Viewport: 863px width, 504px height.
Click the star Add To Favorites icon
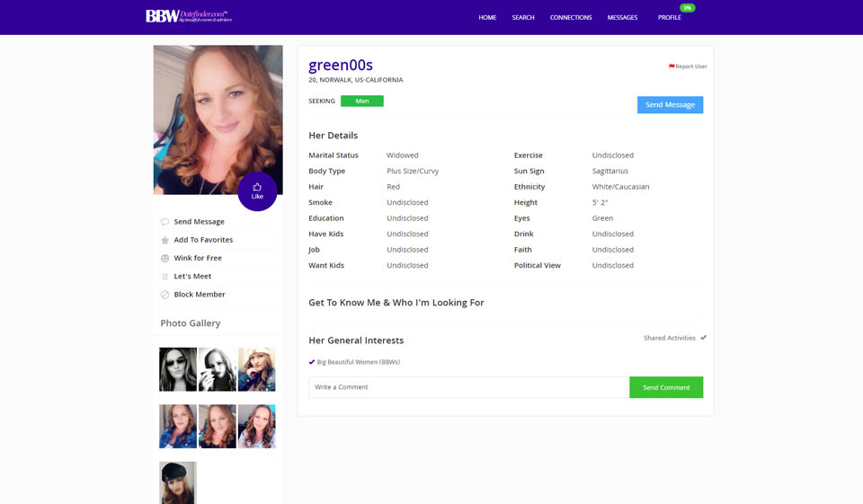coord(165,240)
